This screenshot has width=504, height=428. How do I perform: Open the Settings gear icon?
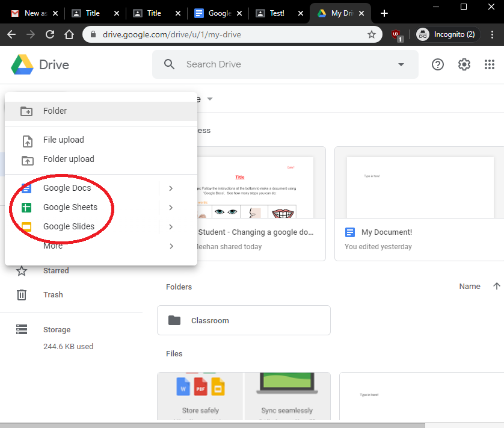(464, 64)
